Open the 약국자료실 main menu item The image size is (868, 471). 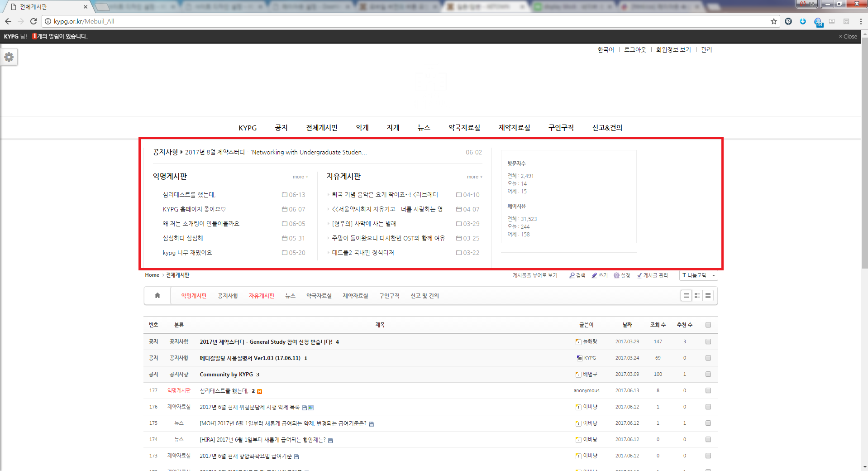[464, 128]
